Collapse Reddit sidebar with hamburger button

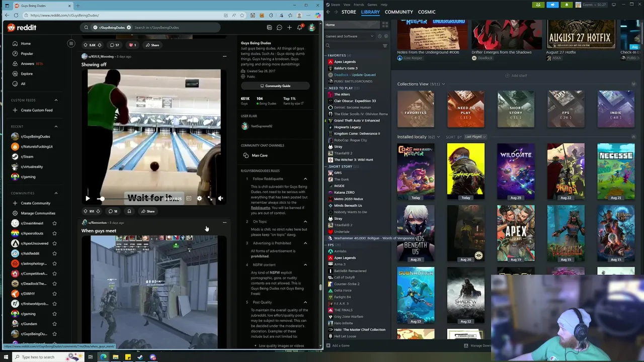click(71, 44)
